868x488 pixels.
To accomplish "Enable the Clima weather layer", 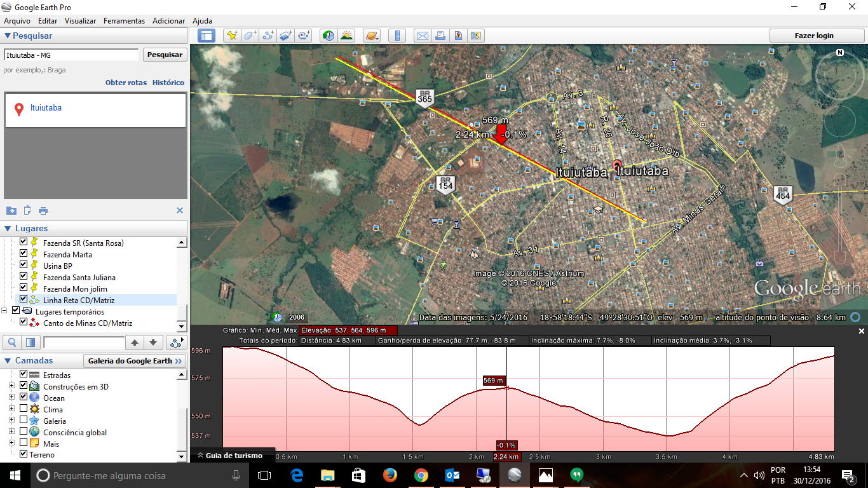I will (x=24, y=409).
